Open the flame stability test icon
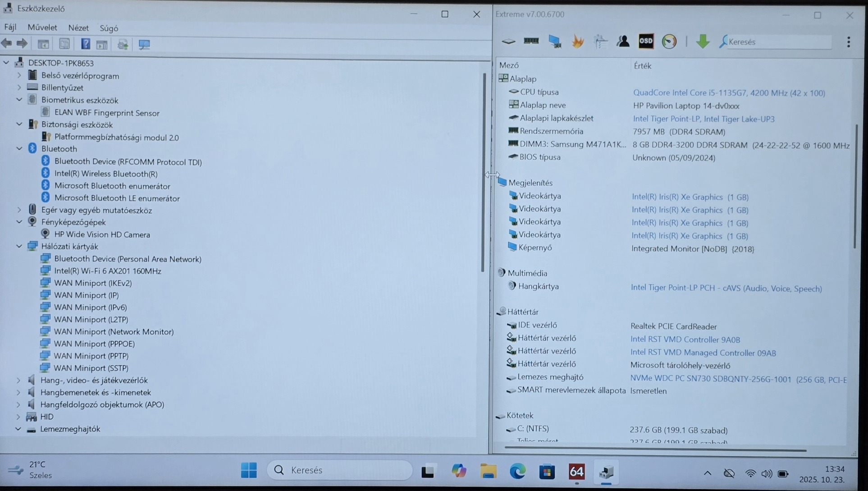This screenshot has height=491, width=868. tap(578, 41)
